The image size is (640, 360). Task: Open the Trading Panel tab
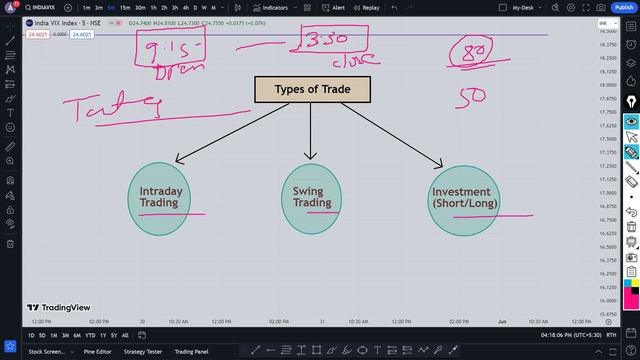[191, 351]
